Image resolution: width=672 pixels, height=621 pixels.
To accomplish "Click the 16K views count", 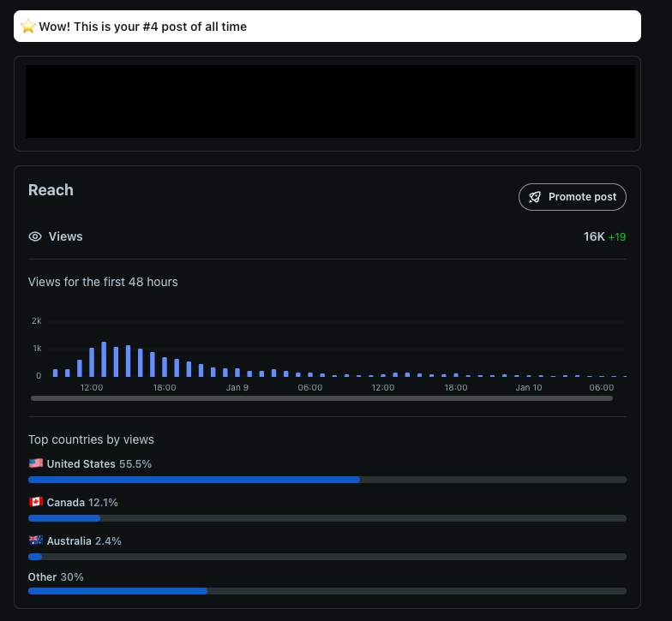I will point(594,236).
